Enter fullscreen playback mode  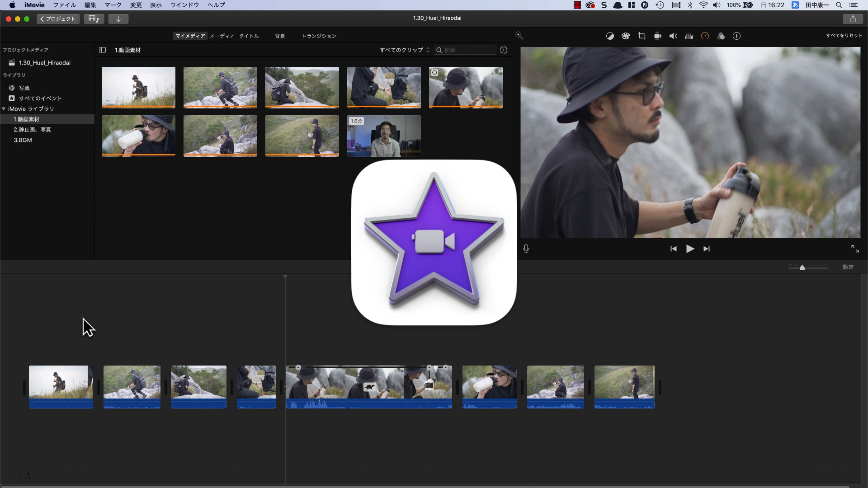click(x=855, y=249)
